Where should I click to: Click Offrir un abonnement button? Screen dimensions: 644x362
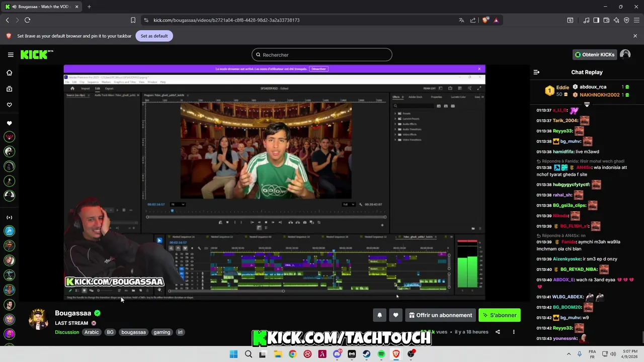click(x=440, y=315)
